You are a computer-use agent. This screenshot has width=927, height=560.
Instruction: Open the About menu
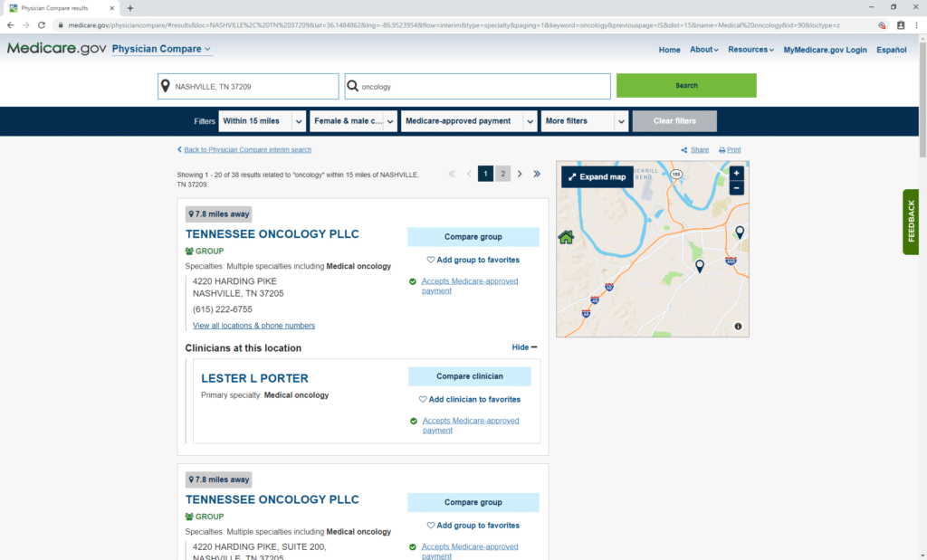pos(704,50)
